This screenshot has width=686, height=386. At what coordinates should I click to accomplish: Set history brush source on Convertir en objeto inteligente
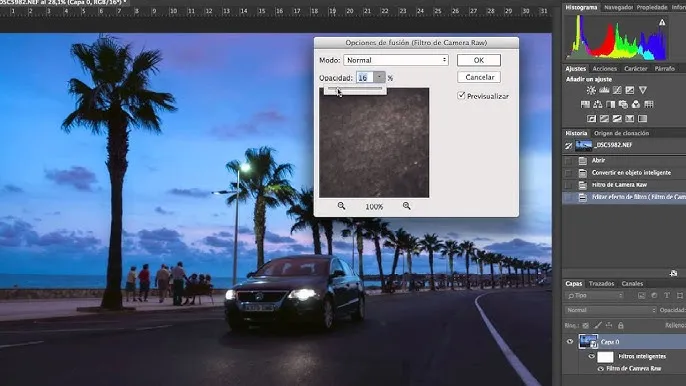click(568, 173)
